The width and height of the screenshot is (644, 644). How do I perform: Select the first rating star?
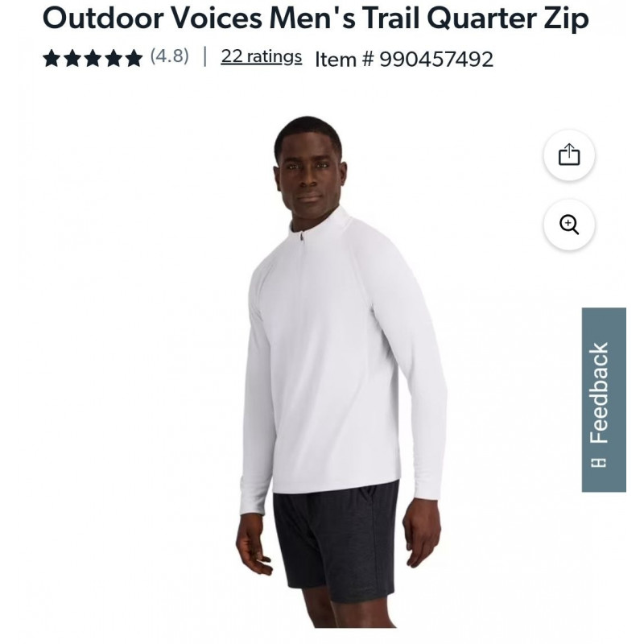[52, 58]
